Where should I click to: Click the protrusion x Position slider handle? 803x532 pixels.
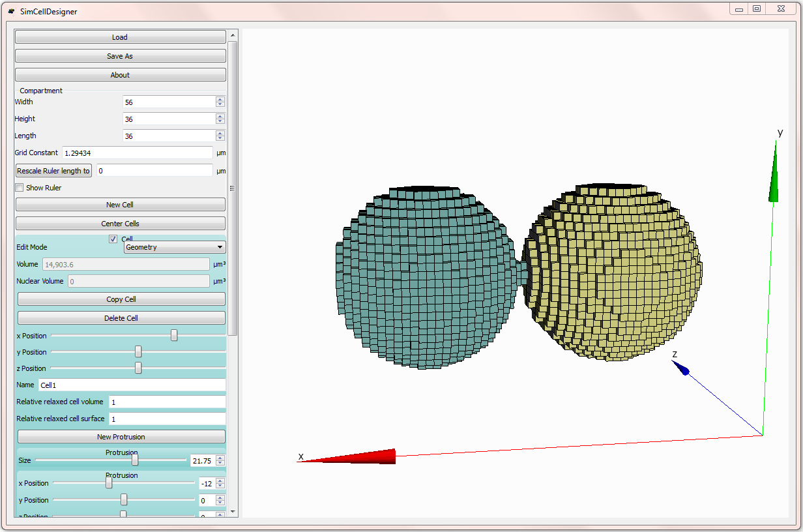point(109,483)
